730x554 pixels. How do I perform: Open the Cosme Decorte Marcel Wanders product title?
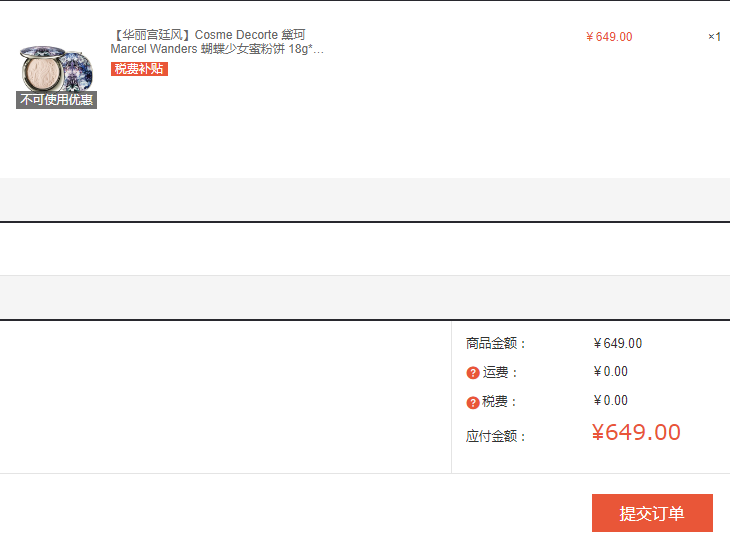pos(217,41)
